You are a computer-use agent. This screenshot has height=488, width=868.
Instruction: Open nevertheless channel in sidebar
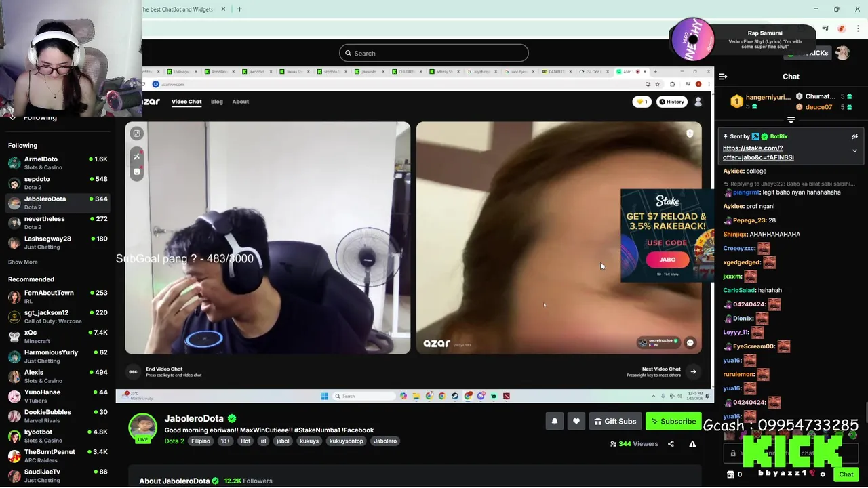[x=58, y=222]
